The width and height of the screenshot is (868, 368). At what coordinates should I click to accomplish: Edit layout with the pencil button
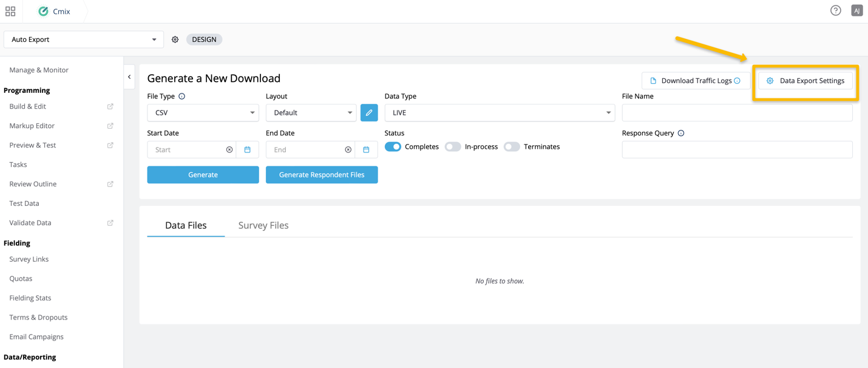click(x=369, y=113)
